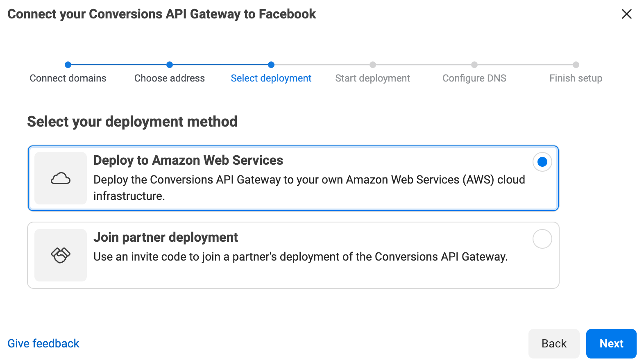This screenshot has height=363, width=644.
Task: Go to the Connect domains step
Action: click(x=68, y=78)
